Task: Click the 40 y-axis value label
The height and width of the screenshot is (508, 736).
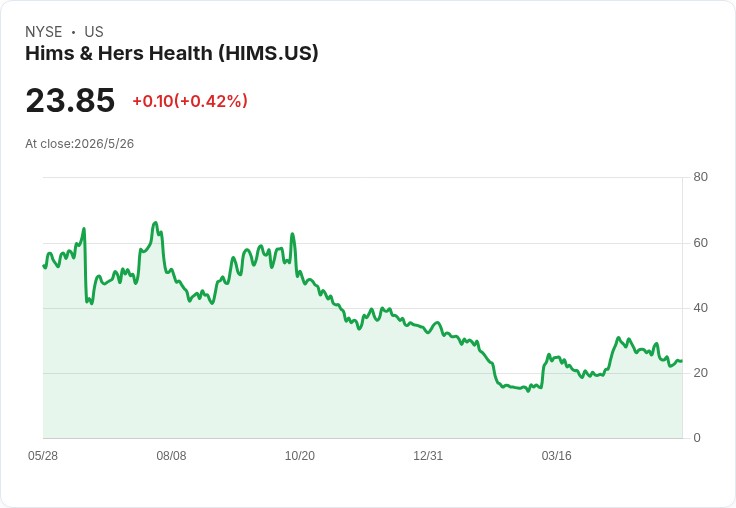Action: click(x=700, y=308)
